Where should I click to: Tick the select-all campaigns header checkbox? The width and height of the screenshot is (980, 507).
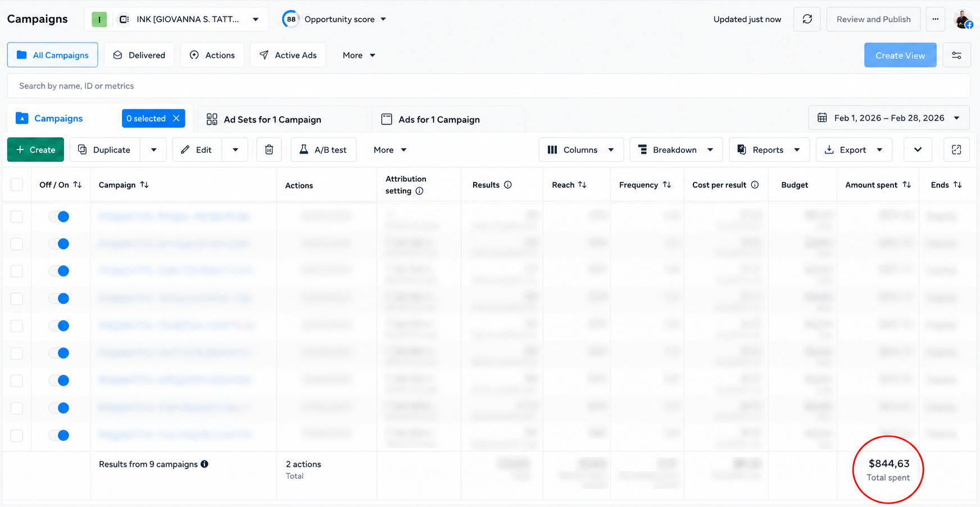[x=17, y=185]
